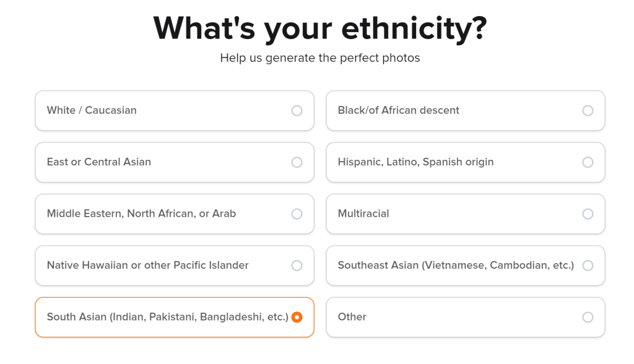Click the subtitle about generating perfect photos

[321, 58]
